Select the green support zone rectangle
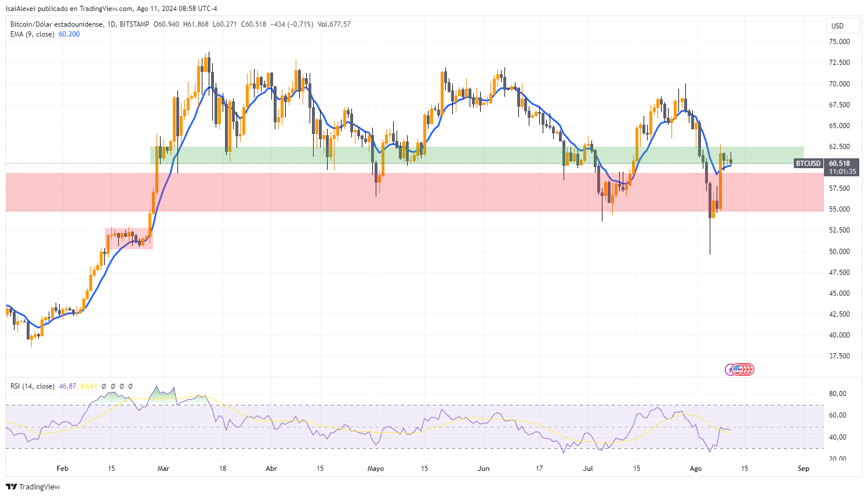The height and width of the screenshot is (497, 868). click(477, 155)
